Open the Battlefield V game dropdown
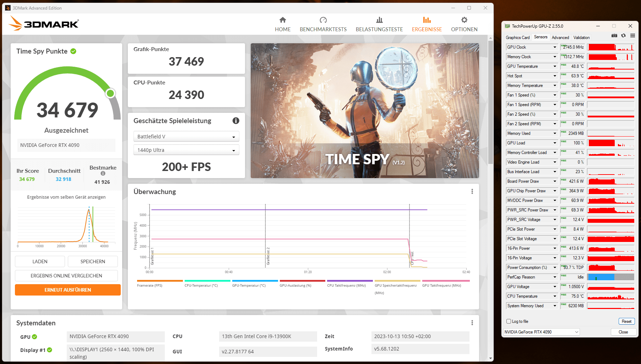This screenshot has width=641, height=364. click(186, 137)
